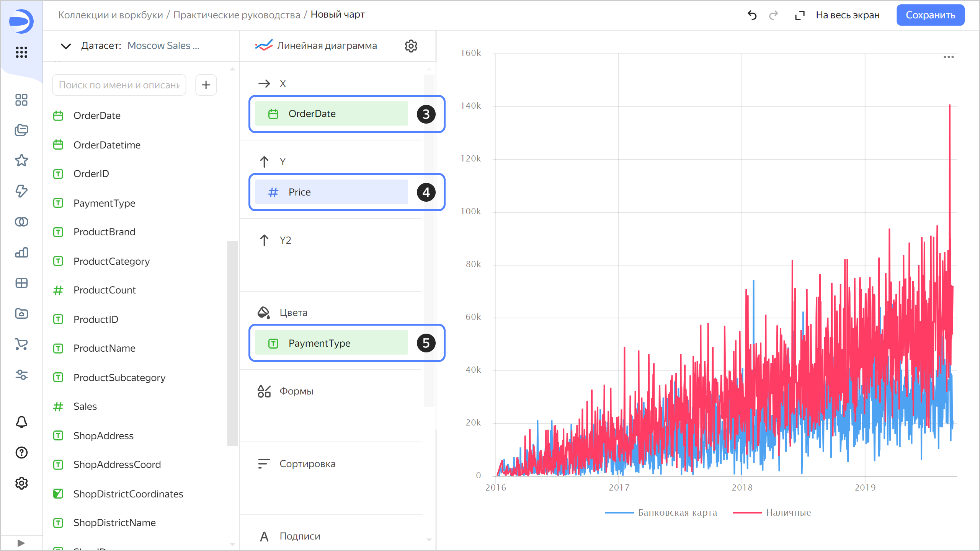Click the notifications bell icon

coord(21,422)
